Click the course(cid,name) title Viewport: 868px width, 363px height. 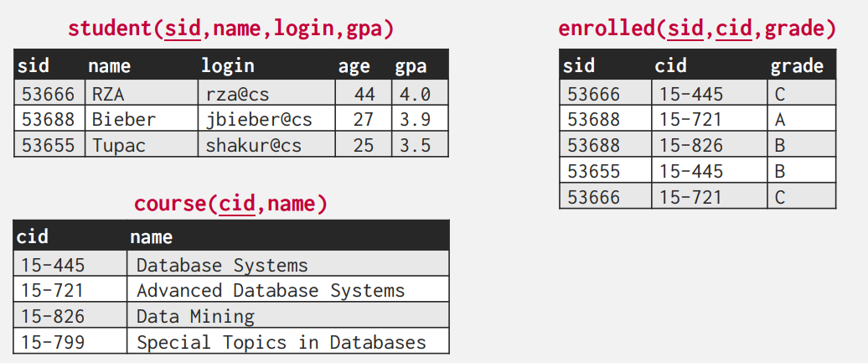point(231,204)
